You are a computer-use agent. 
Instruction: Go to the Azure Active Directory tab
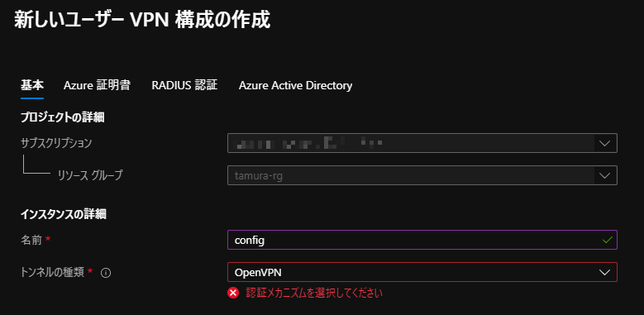pos(295,85)
